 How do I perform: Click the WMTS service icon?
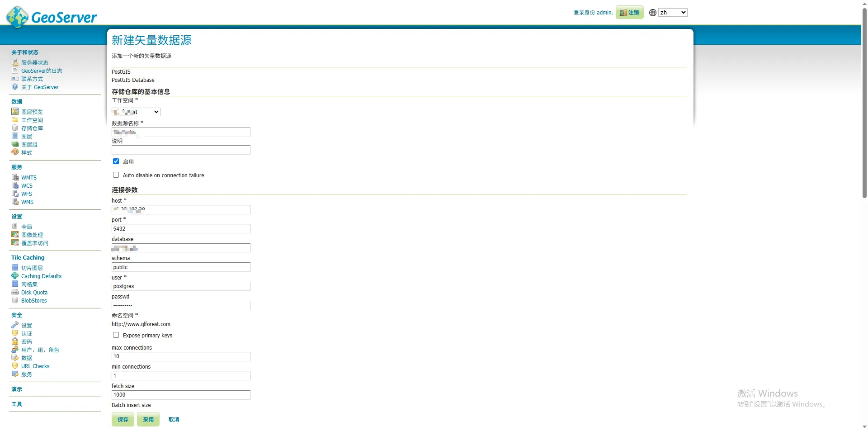click(15, 177)
